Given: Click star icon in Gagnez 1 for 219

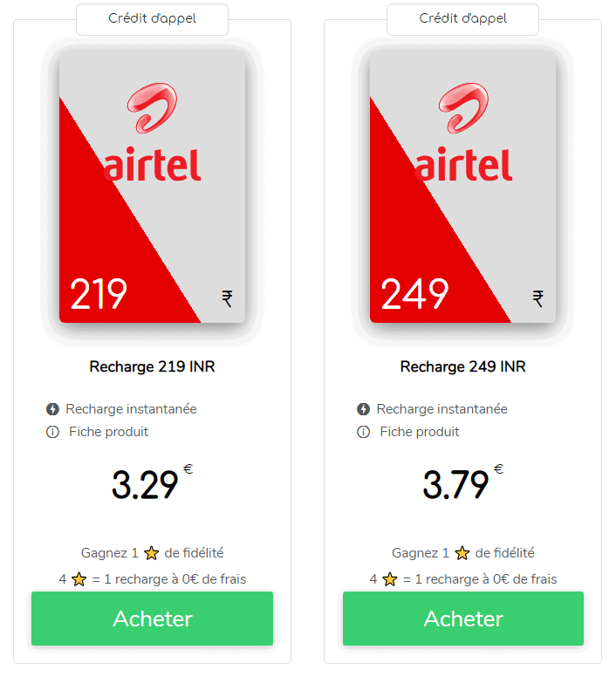Looking at the screenshot, I should point(151,553).
